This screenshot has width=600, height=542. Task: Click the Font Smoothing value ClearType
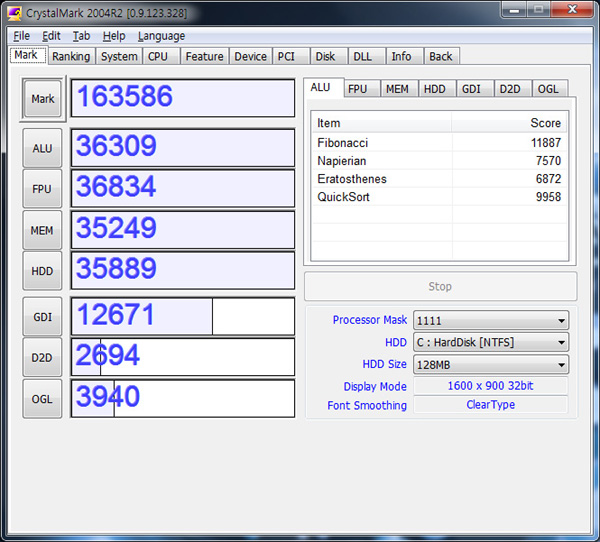coord(491,405)
